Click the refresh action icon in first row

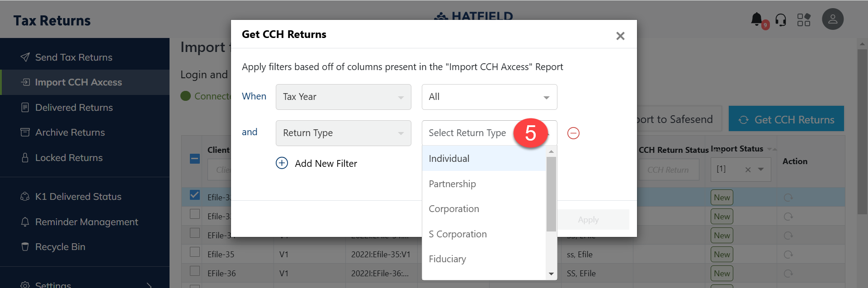[x=788, y=198]
